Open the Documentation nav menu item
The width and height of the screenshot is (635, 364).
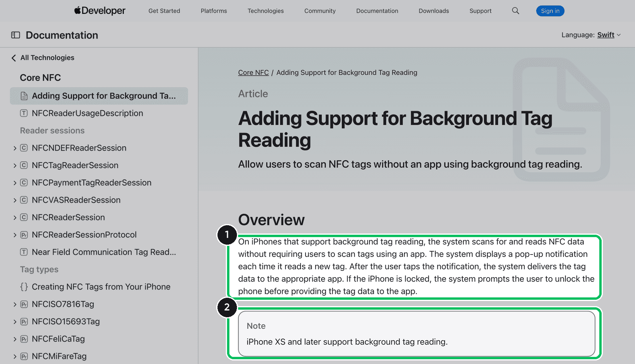click(377, 11)
